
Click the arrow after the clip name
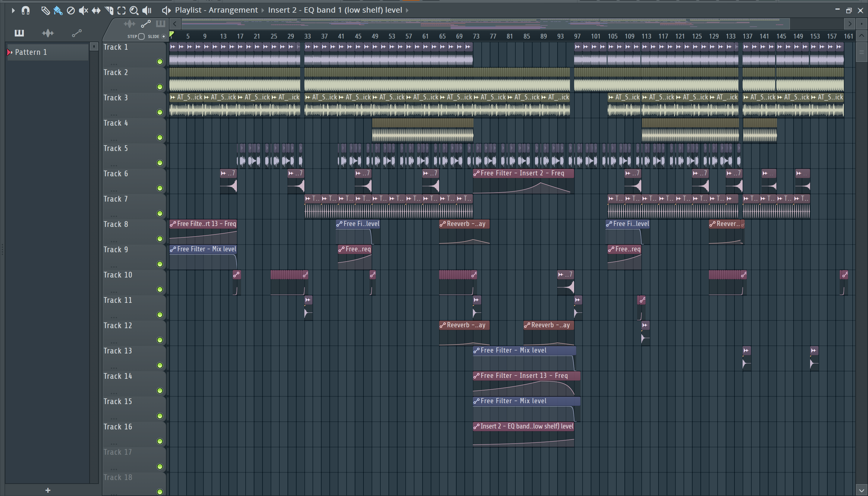(x=407, y=10)
